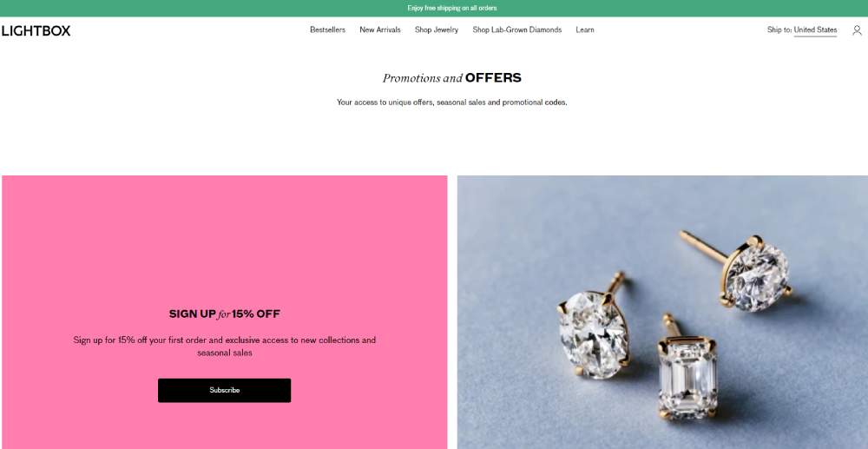Image resolution: width=868 pixels, height=449 pixels.
Task: Open the Learn menu item
Action: [584, 30]
